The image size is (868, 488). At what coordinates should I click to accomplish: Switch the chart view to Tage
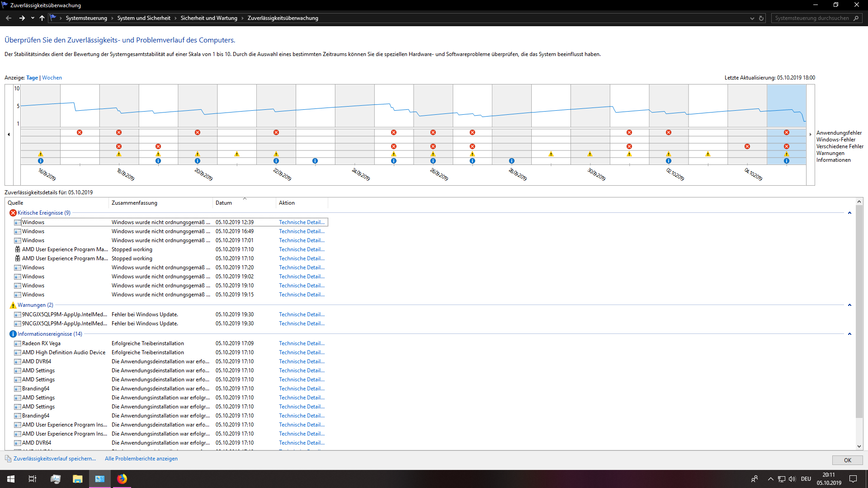coord(32,78)
